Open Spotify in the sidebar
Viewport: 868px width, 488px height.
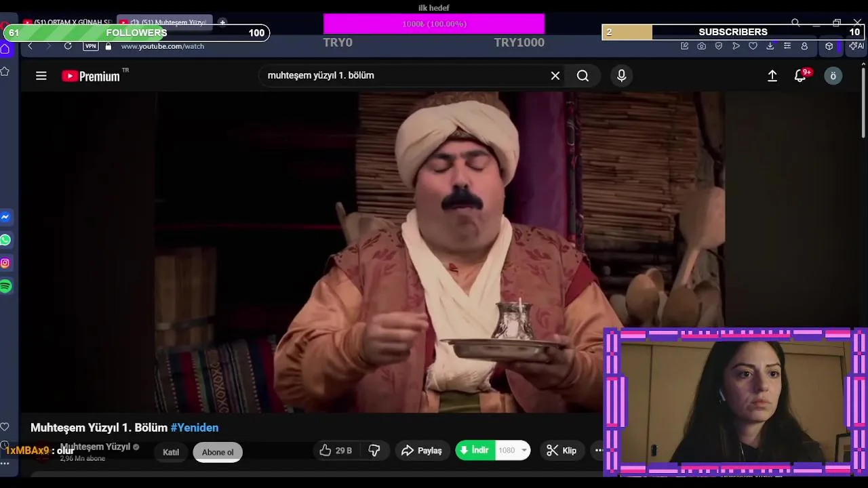coord(5,287)
